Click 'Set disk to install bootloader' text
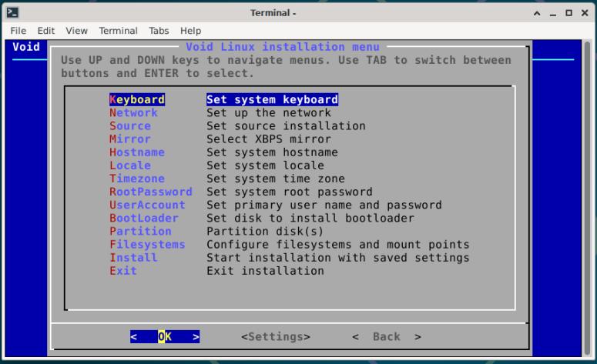The height and width of the screenshot is (364, 597). click(310, 219)
